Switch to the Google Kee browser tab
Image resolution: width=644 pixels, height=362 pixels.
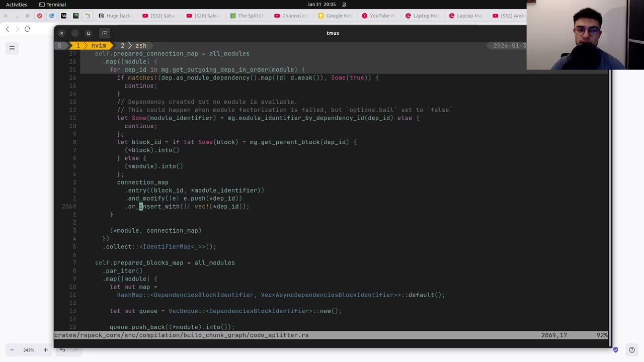pyautogui.click(x=335, y=16)
